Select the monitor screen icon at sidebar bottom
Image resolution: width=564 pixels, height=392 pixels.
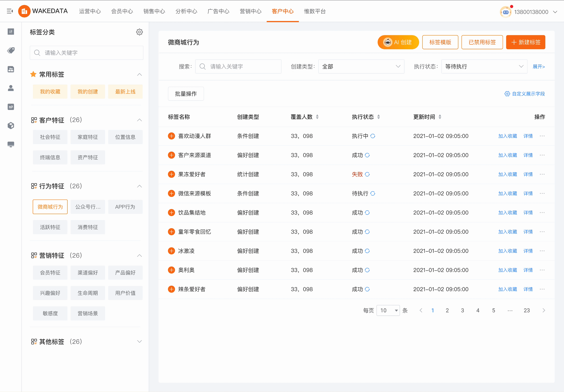coord(11,144)
